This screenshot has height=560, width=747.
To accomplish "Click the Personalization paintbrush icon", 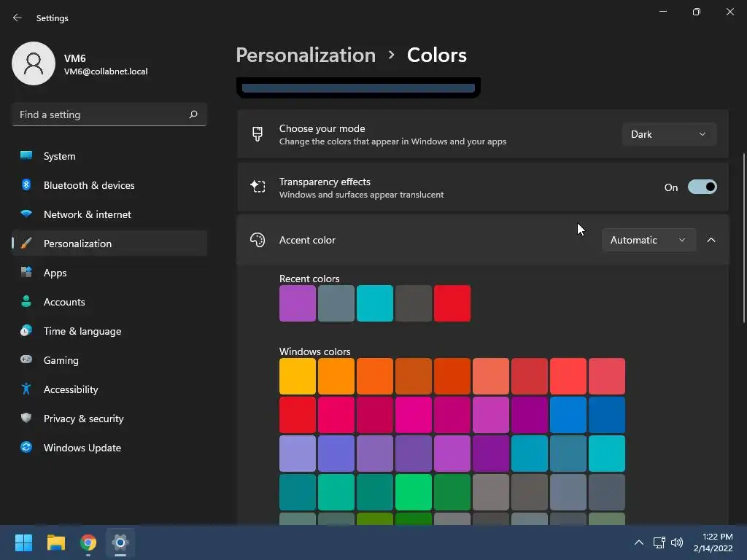I will pyautogui.click(x=26, y=244).
